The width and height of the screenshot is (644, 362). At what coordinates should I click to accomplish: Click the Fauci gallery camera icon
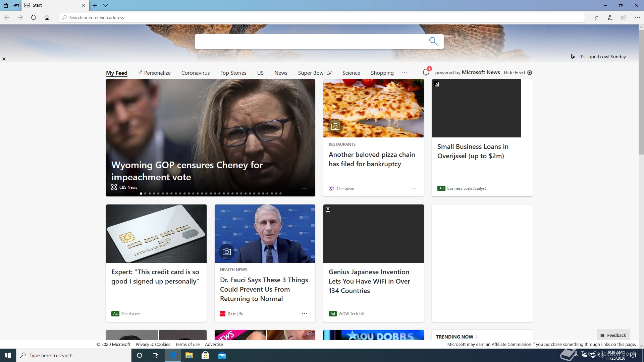coord(227,252)
